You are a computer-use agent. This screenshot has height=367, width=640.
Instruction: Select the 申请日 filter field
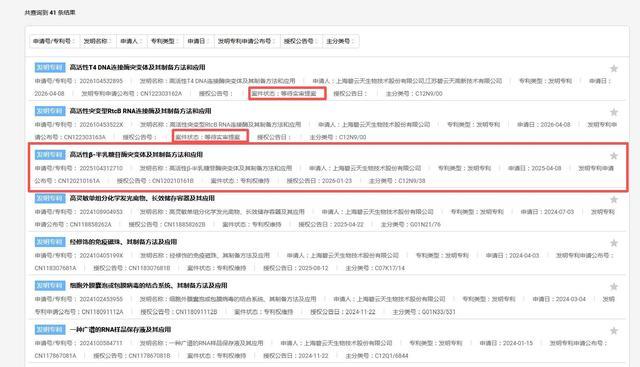(199, 41)
